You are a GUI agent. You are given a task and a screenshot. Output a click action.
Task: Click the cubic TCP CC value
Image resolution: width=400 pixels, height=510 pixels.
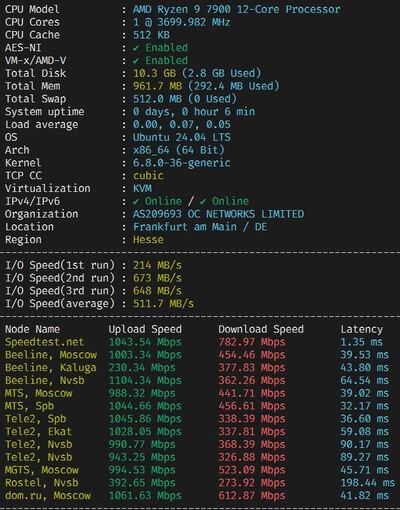coord(148,176)
